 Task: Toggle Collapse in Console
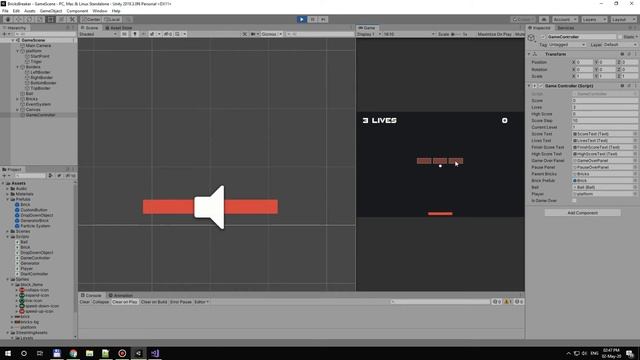(x=100, y=302)
